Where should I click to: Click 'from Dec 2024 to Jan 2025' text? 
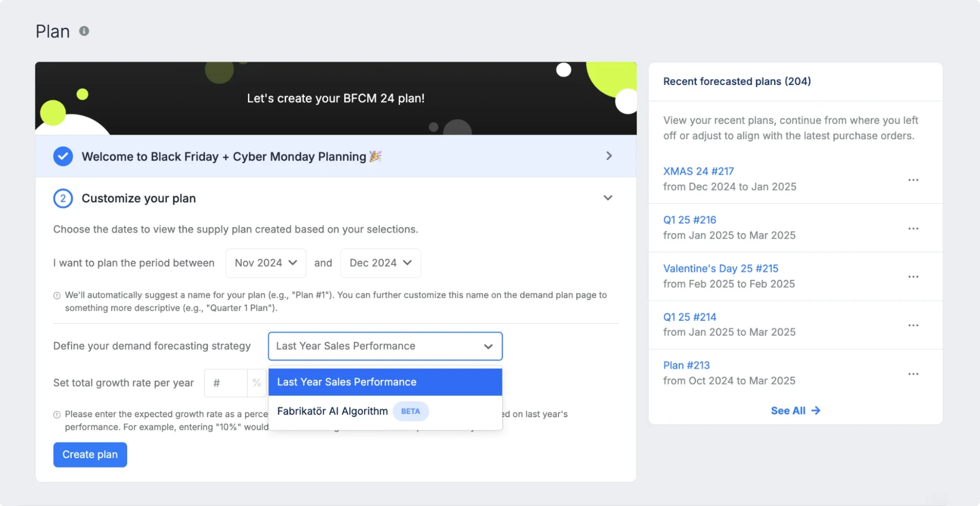tap(730, 187)
